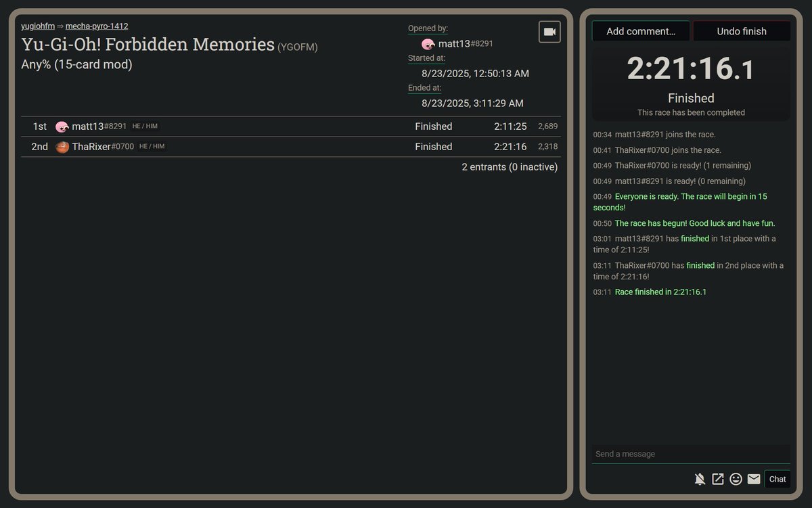Click ThaRixer's score 2,318

point(548,147)
